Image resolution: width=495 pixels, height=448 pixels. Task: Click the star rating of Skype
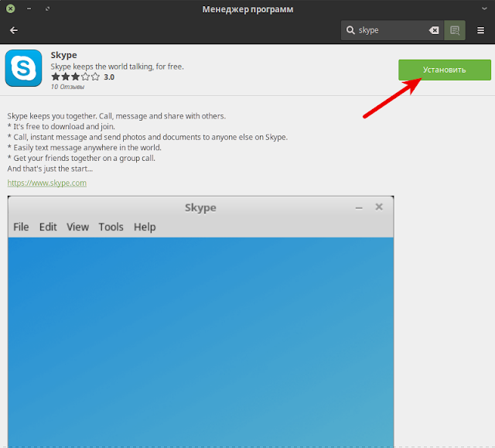(x=76, y=77)
